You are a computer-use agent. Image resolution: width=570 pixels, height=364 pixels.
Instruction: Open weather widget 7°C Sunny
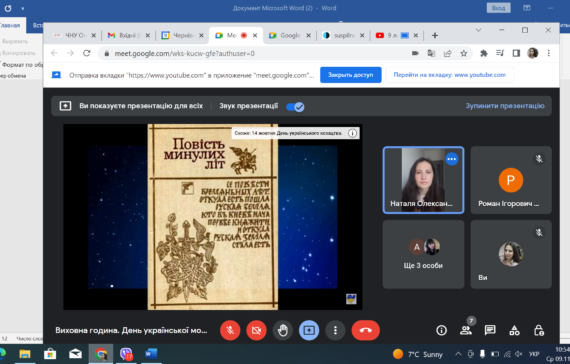418,354
